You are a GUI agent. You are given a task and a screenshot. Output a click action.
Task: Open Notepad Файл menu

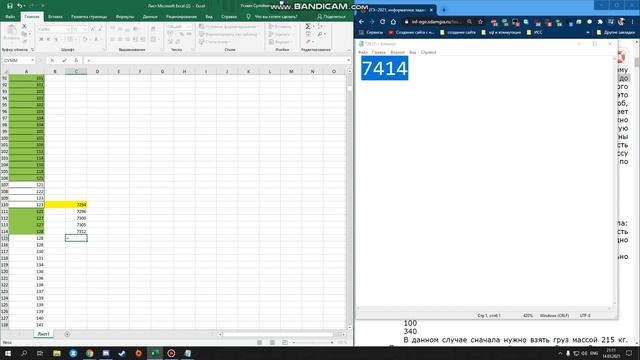363,52
